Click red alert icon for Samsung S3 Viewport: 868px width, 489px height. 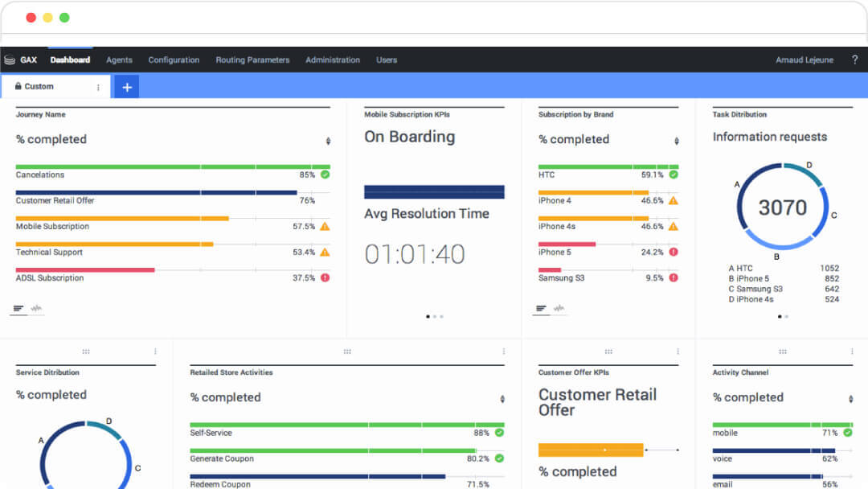(x=674, y=277)
